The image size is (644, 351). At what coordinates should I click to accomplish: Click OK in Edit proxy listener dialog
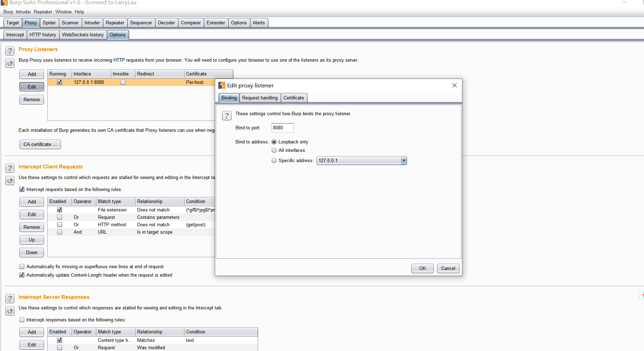tap(423, 268)
